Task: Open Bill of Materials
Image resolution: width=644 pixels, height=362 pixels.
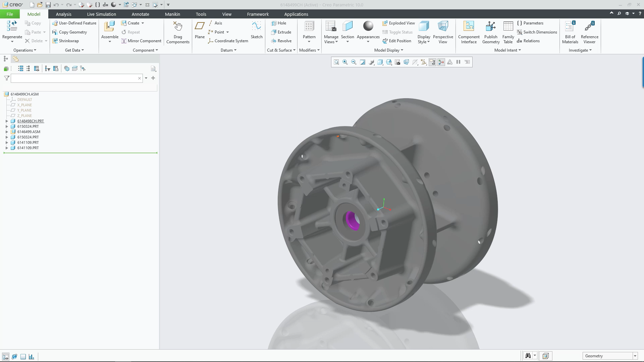Action: click(x=570, y=32)
